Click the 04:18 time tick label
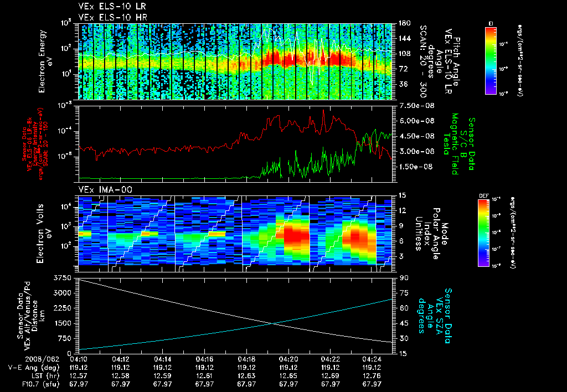The width and height of the screenshot is (567, 392). [x=246, y=360]
